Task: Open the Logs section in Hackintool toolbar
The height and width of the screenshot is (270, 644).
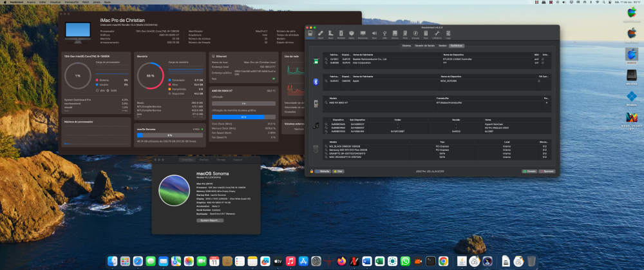Action: (x=448, y=35)
